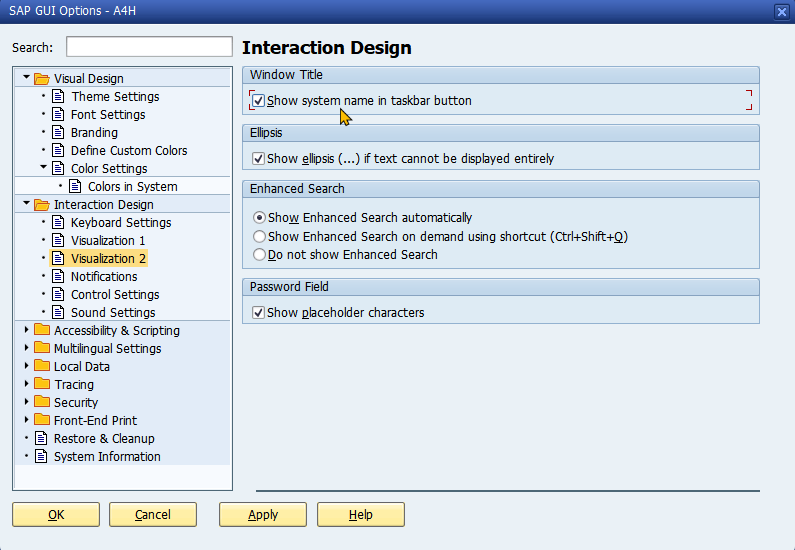Click the Cancel button
The height and width of the screenshot is (550, 795).
click(x=153, y=515)
